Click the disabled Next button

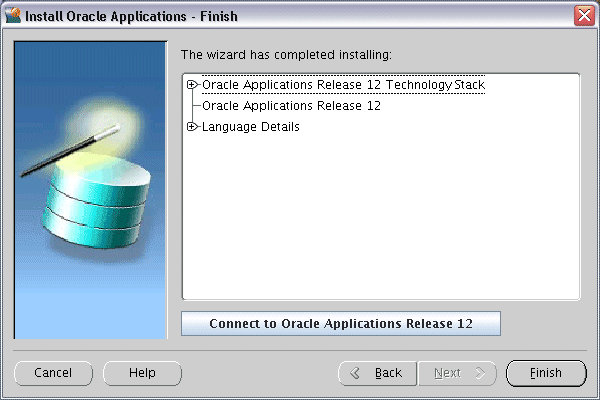pyautogui.click(x=457, y=373)
